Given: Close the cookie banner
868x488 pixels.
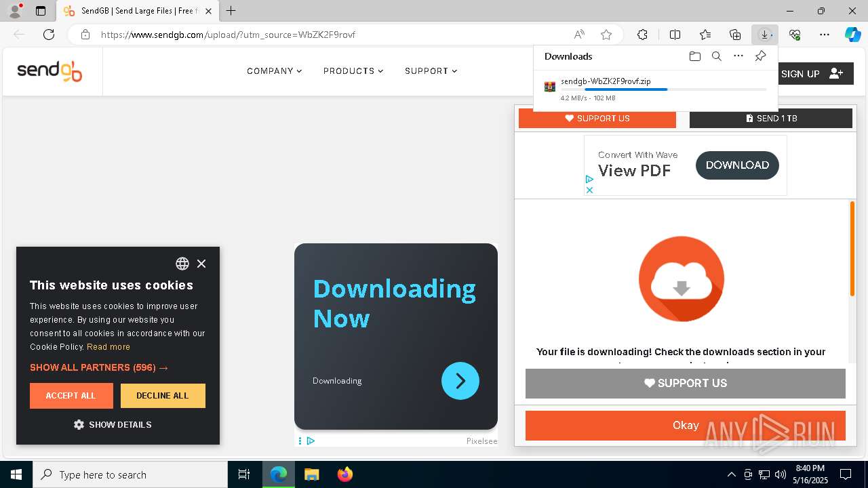Looking at the screenshot, I should point(201,264).
